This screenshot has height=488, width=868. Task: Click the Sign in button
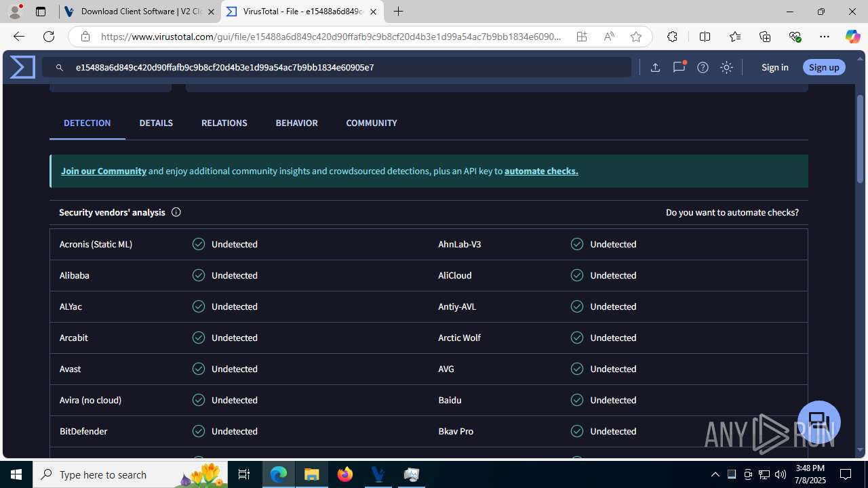[x=775, y=67]
